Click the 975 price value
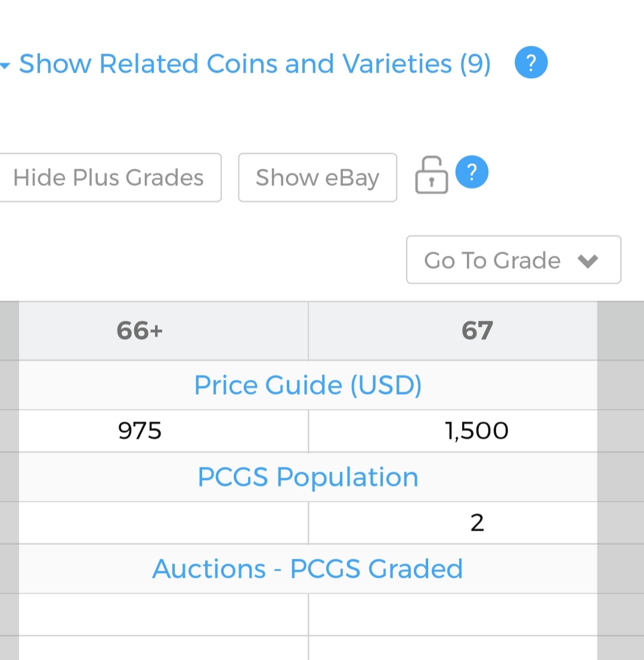This screenshot has height=660, width=644. tap(140, 430)
